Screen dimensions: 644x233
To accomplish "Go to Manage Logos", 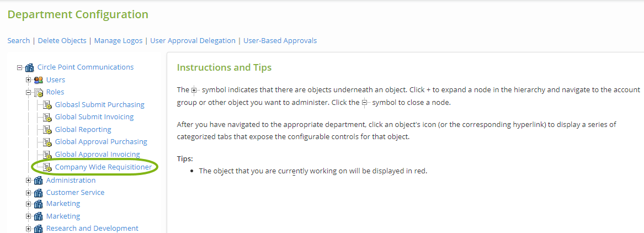I will click(118, 40).
